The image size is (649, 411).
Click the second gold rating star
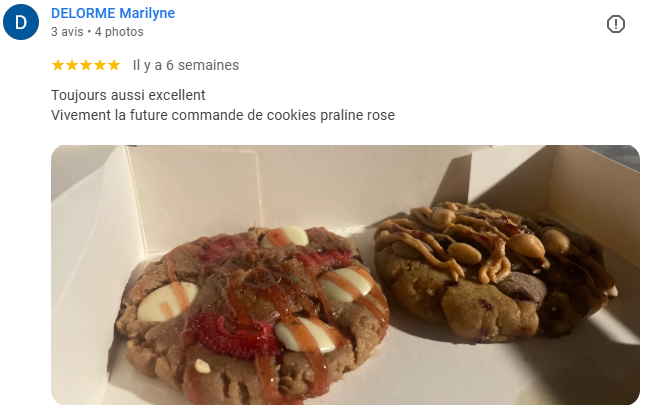pos(72,65)
